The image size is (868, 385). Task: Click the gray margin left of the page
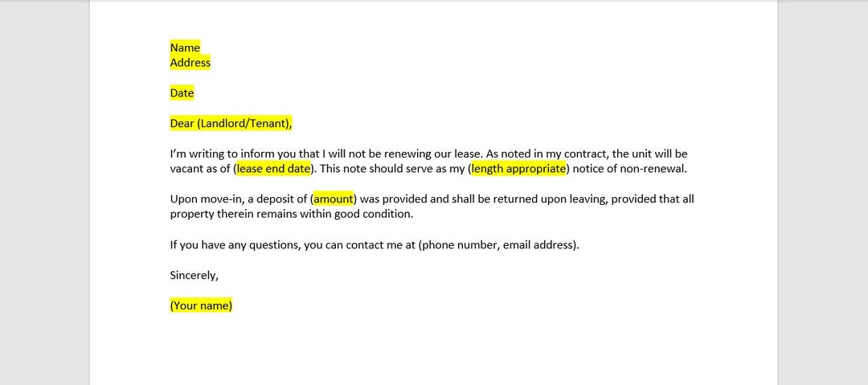44,194
